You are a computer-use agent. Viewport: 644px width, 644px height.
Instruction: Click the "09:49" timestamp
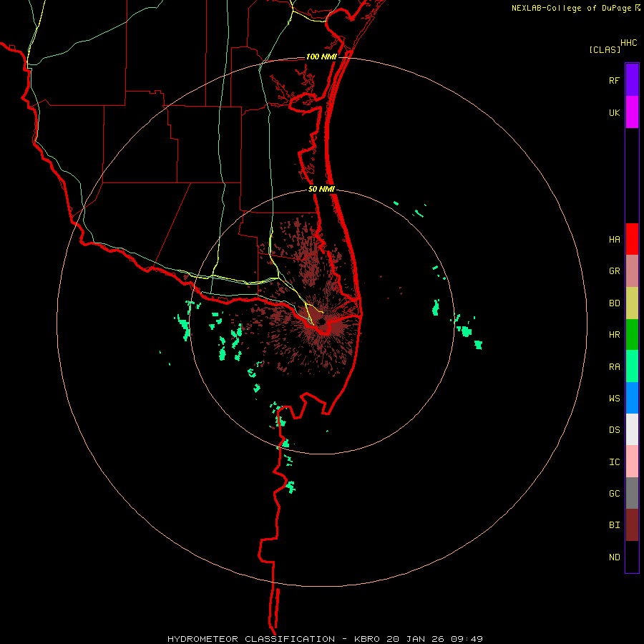(x=467, y=639)
